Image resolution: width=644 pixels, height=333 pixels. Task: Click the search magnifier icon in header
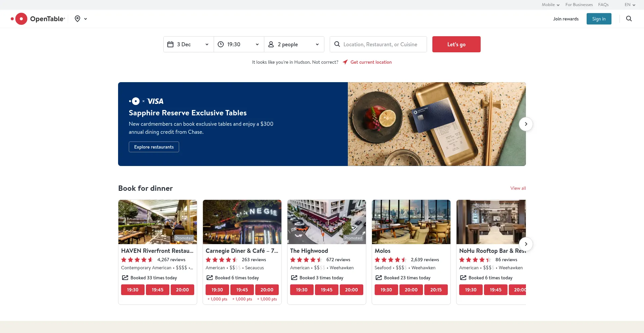click(629, 19)
